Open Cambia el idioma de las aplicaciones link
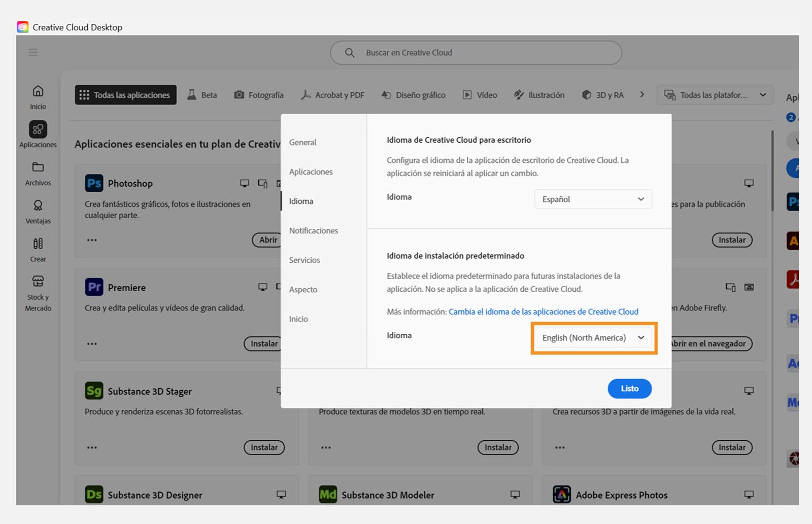 pyautogui.click(x=543, y=311)
